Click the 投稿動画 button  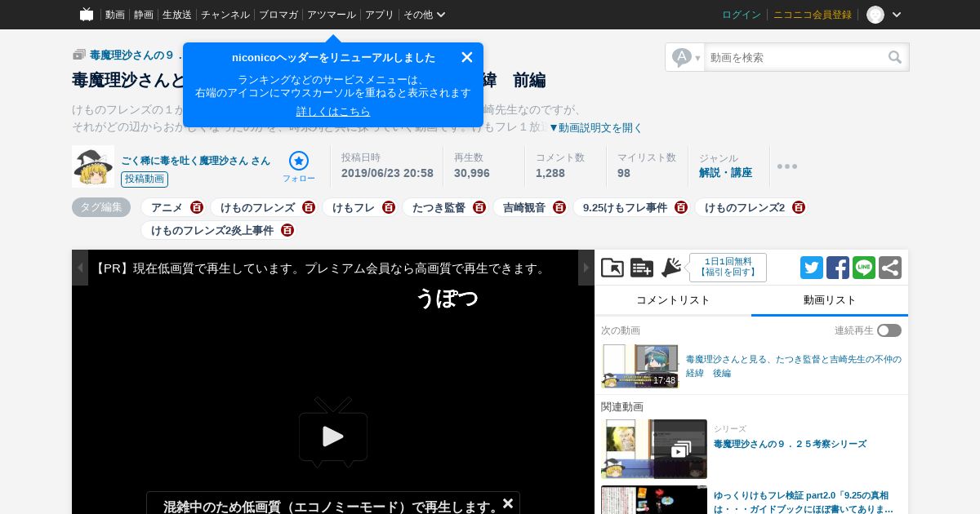(145, 179)
